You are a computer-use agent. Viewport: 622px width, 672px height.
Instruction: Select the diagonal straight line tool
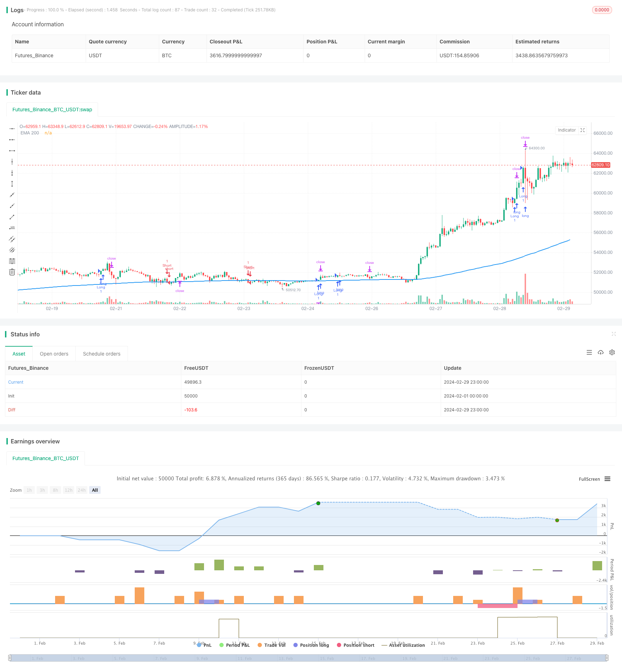coord(12,195)
